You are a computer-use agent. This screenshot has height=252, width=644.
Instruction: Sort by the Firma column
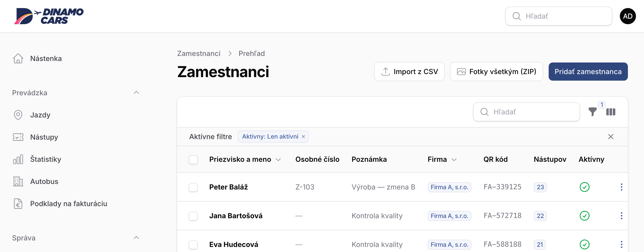[x=442, y=159]
